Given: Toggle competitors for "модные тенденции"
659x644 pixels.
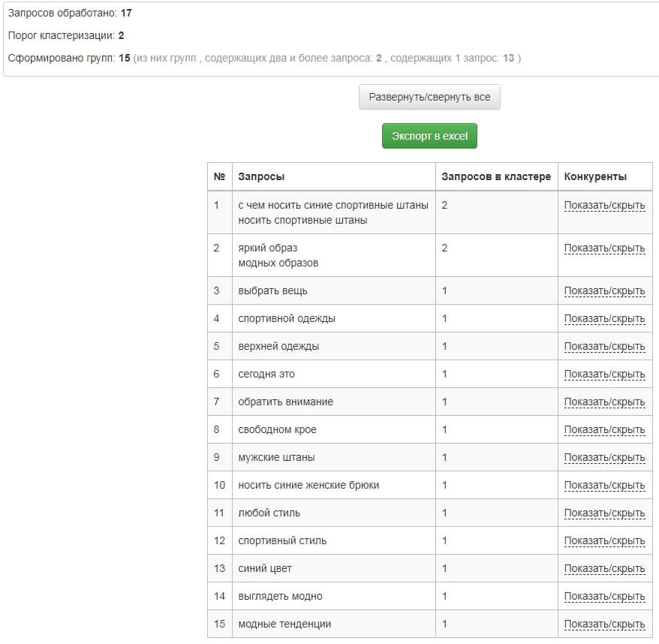Looking at the screenshot, I should tap(604, 624).
